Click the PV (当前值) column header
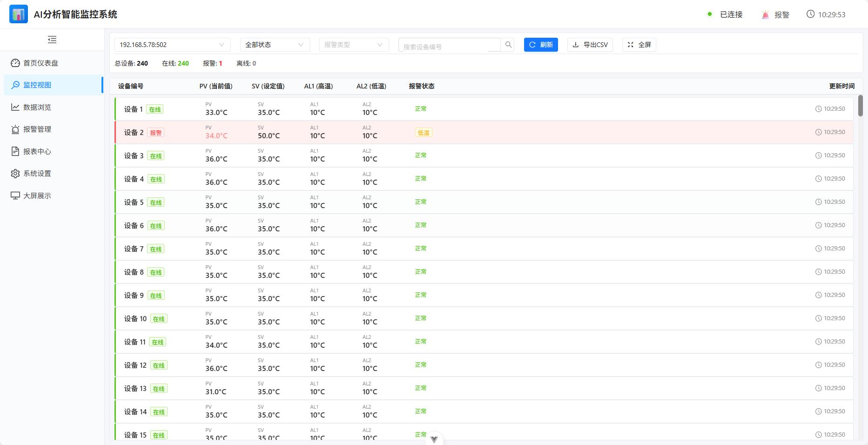The height and width of the screenshot is (445, 868). 216,86
